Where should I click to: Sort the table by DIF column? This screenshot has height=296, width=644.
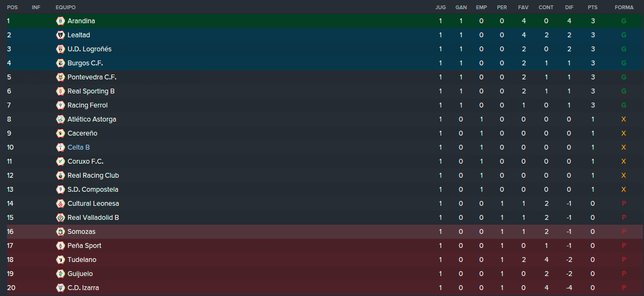(569, 8)
